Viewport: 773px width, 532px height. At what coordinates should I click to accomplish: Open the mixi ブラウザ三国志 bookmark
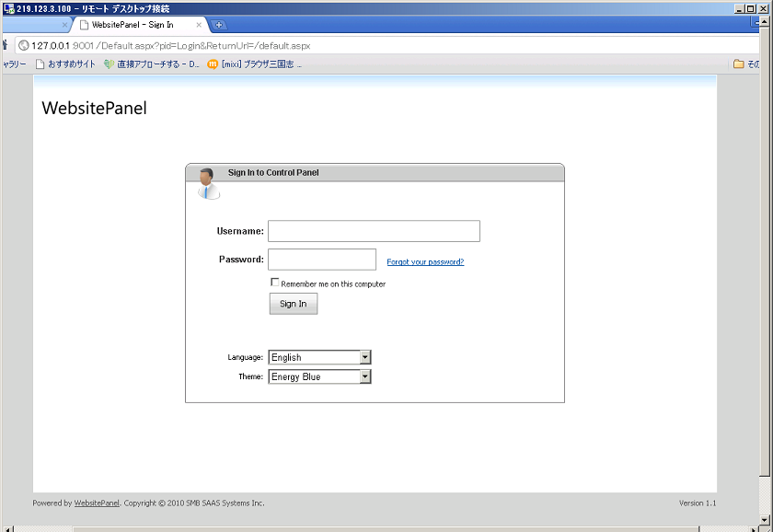point(254,64)
